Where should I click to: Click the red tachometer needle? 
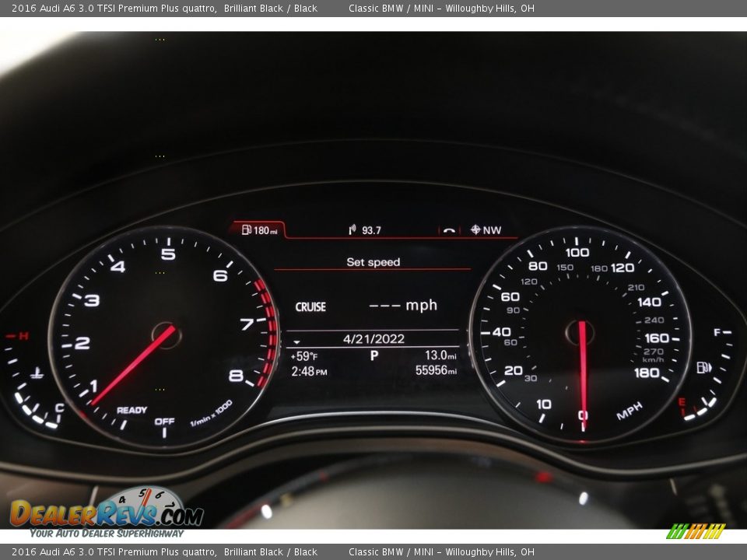click(x=133, y=366)
